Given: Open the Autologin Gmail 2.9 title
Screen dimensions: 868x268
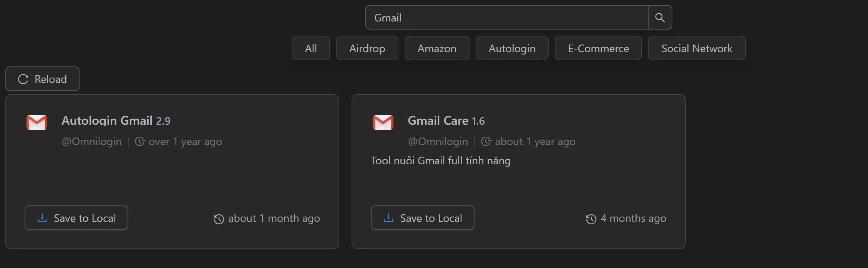Looking at the screenshot, I should point(116,121).
